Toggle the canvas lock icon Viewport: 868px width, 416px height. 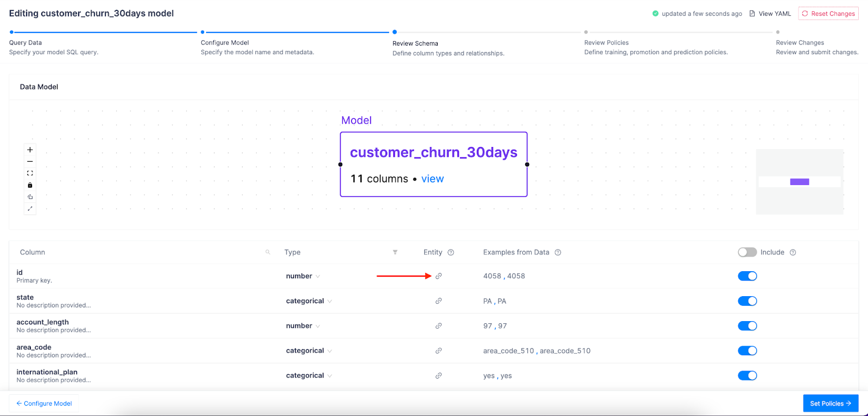(30, 185)
